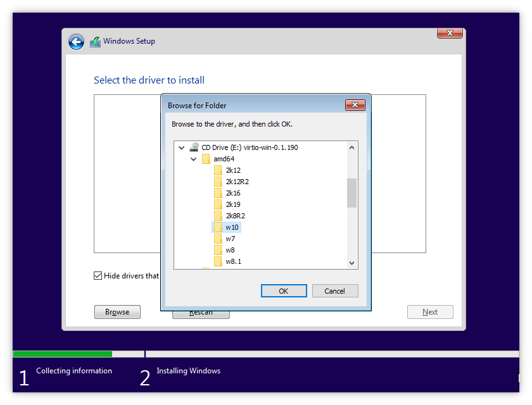This screenshot has height=405, width=532.
Task: Click the w8 folder icon
Action: pyautogui.click(x=218, y=250)
